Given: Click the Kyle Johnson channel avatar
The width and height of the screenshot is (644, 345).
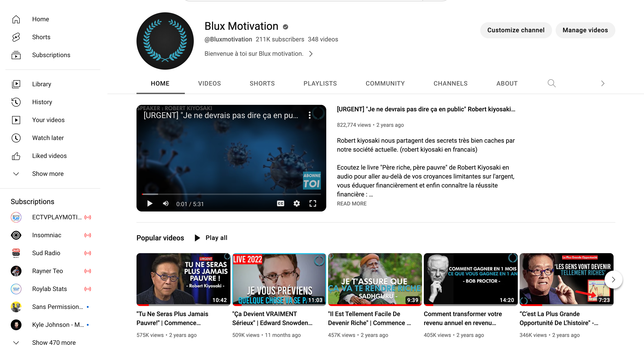Looking at the screenshot, I should tap(16, 325).
